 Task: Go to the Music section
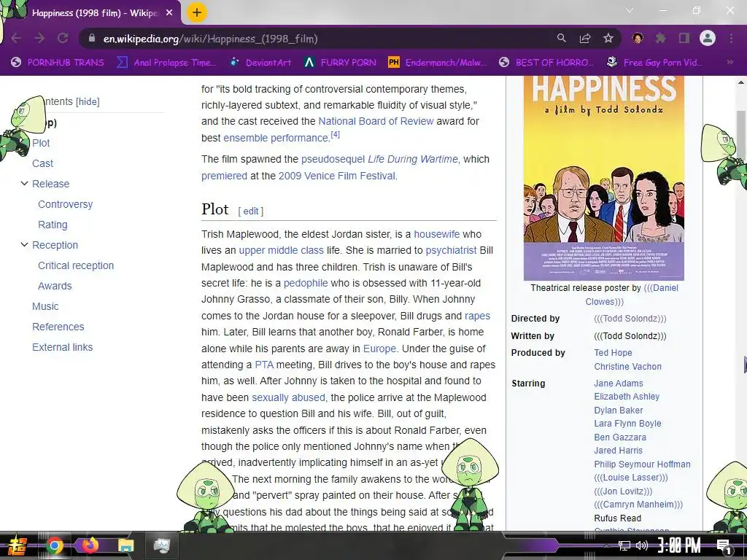pos(45,307)
